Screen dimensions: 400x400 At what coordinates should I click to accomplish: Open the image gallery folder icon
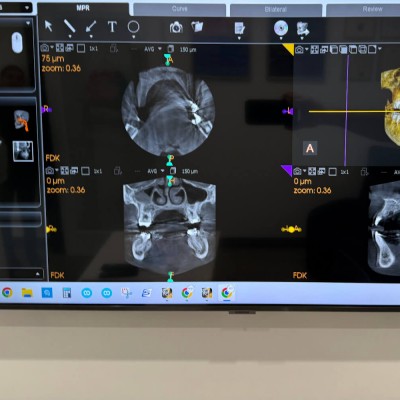tap(197, 27)
